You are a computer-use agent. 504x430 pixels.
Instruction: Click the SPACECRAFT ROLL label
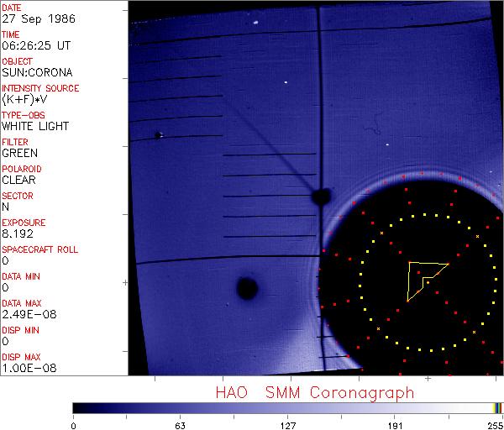pyautogui.click(x=40, y=249)
